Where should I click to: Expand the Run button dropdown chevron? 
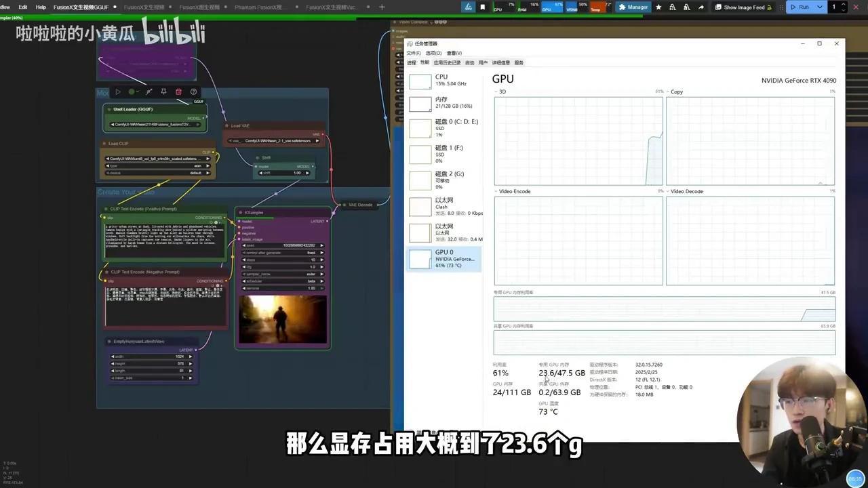click(x=818, y=7)
